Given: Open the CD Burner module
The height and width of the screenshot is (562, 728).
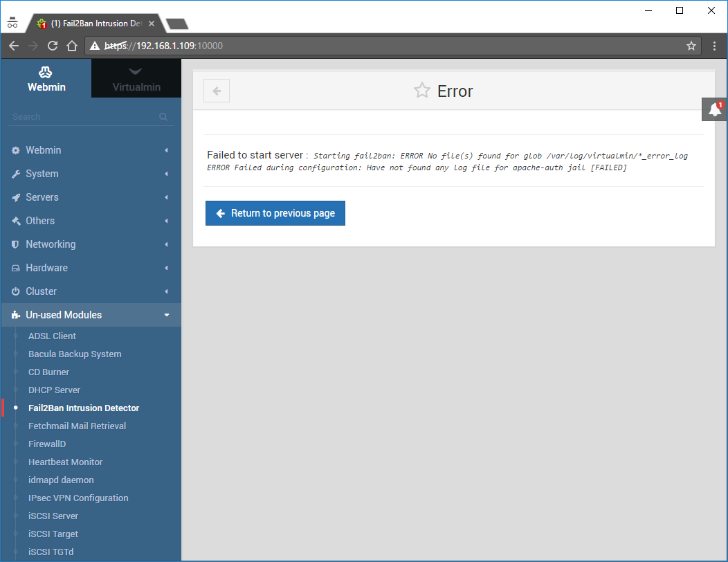Looking at the screenshot, I should click(x=48, y=372).
